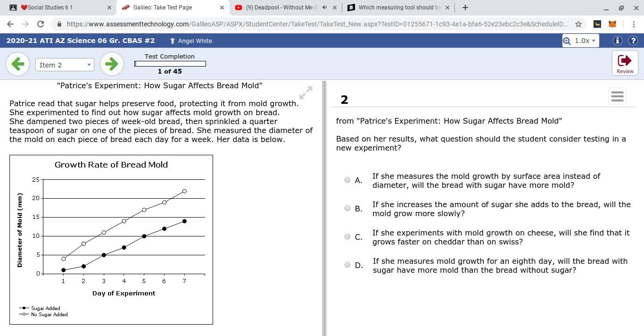The width and height of the screenshot is (644, 336).
Task: Click answer text about an eighth day
Action: click(500, 265)
